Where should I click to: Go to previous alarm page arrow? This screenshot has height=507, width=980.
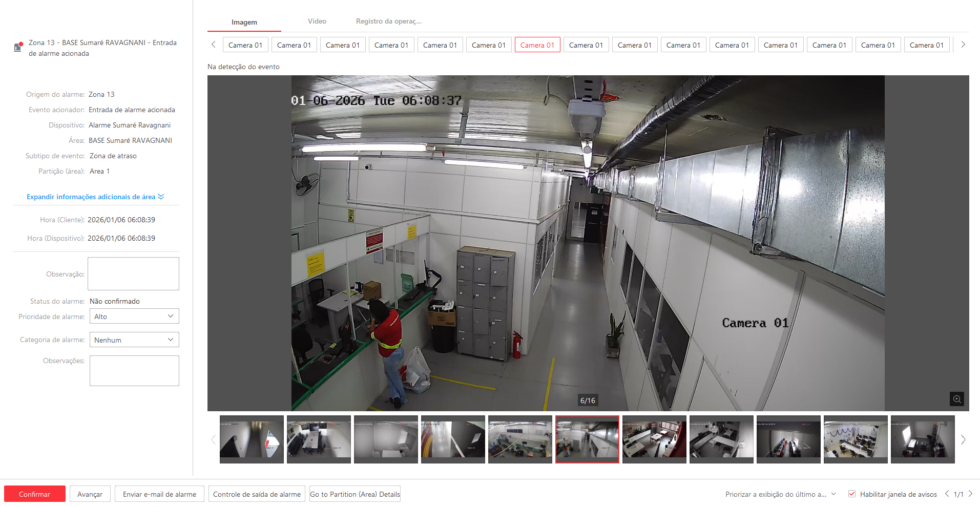click(947, 494)
